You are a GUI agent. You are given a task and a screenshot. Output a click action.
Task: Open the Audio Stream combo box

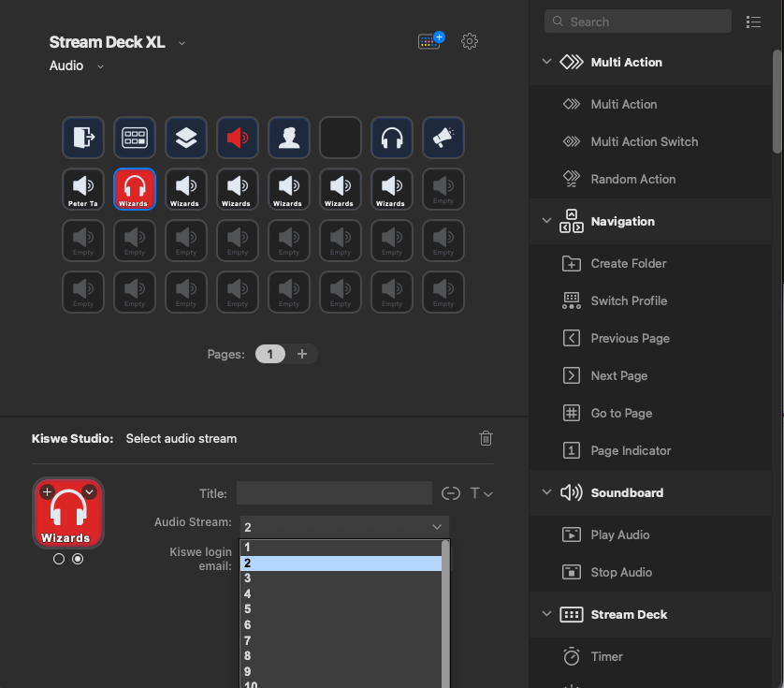click(x=344, y=527)
